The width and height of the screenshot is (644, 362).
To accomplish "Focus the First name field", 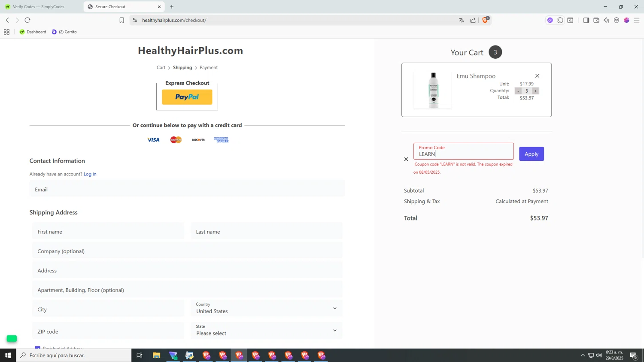I will tap(108, 232).
